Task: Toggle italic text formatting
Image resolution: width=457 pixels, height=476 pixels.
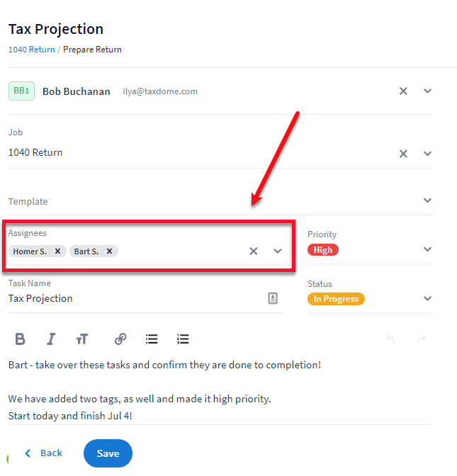Action: (x=51, y=339)
